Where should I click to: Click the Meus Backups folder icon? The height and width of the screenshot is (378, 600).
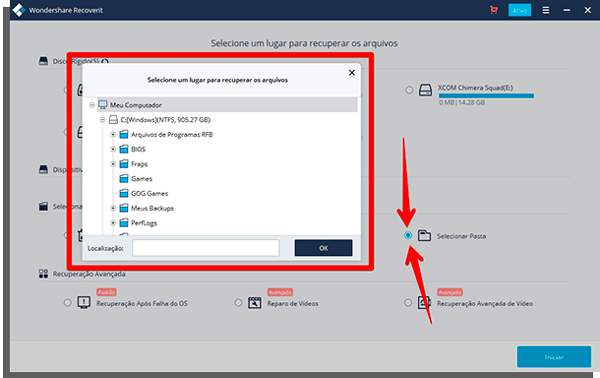coord(124,208)
